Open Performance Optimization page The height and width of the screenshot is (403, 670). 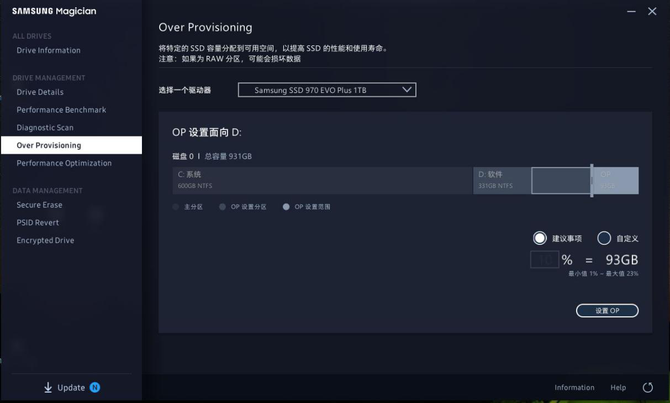[x=64, y=163]
